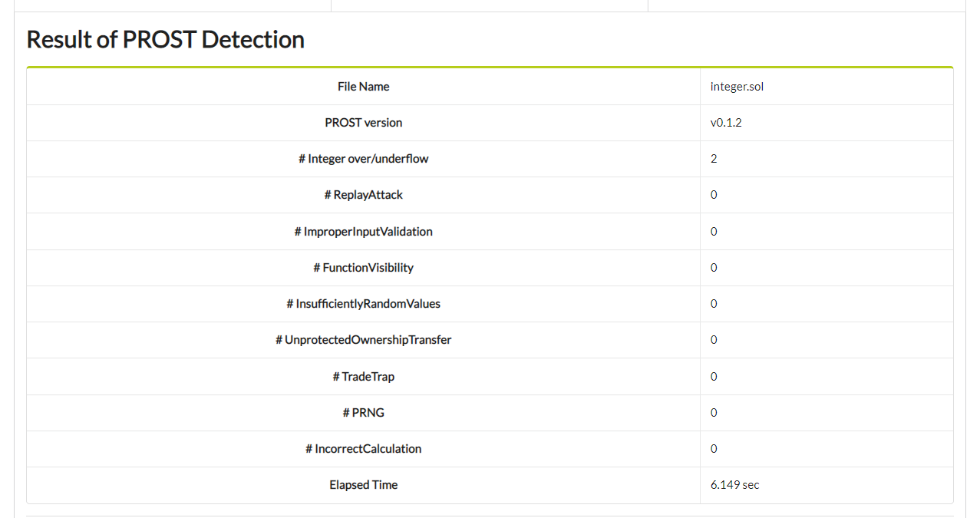980x518 pixels.
Task: Click the "# IncorrectCalculation" label
Action: [x=363, y=449]
